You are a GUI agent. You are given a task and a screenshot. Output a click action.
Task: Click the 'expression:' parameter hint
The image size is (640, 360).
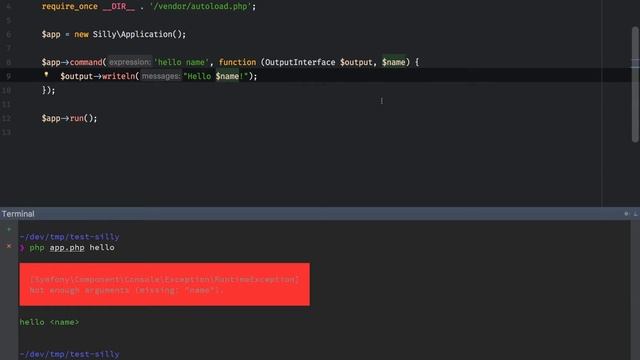click(x=129, y=62)
